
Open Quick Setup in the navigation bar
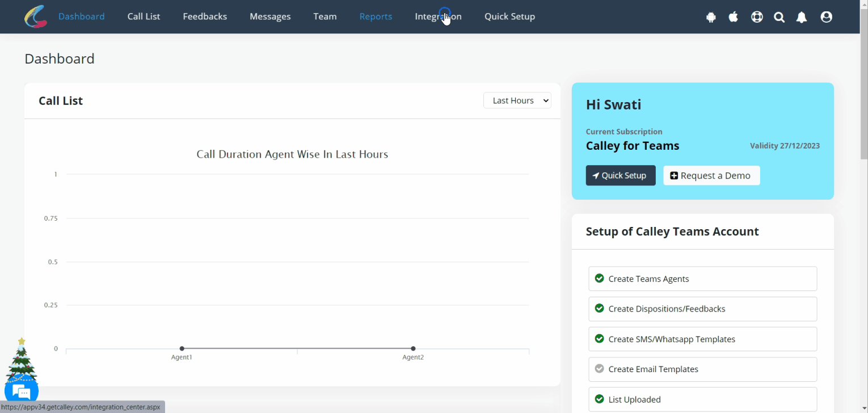tap(509, 16)
